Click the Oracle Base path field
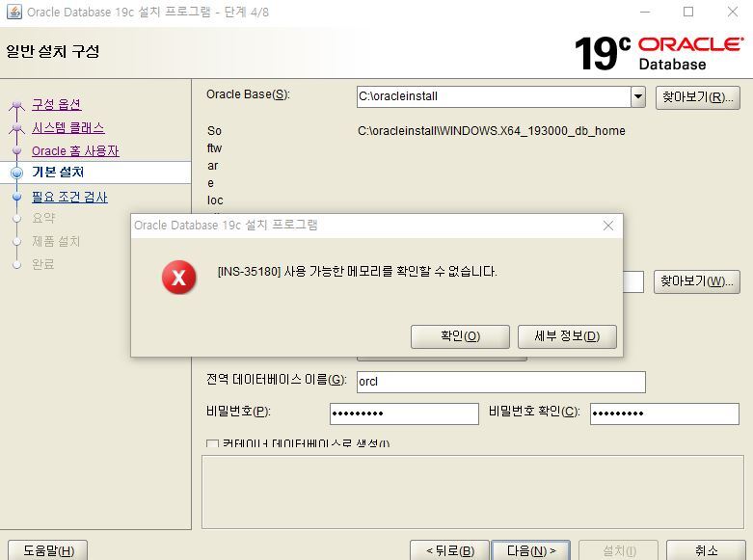The image size is (753, 560). 494,96
